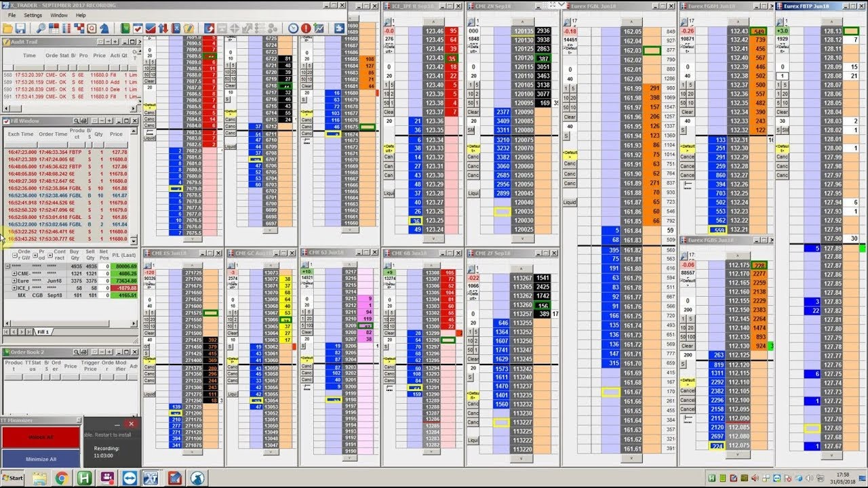Screen dimensions: 868x488
Task: Open TeamViewer from the taskbar
Action: pos(129,478)
